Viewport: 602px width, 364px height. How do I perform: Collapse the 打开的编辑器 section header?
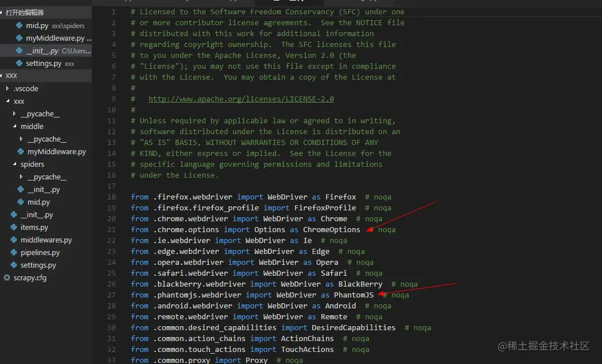click(x=46, y=13)
